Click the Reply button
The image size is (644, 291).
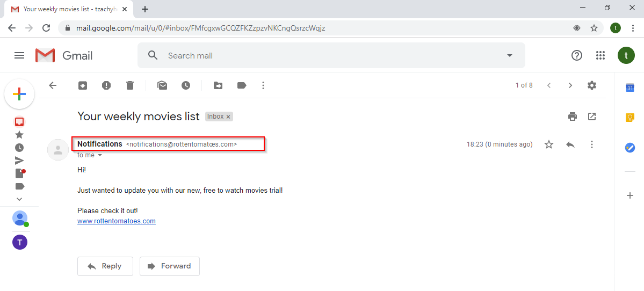point(105,266)
